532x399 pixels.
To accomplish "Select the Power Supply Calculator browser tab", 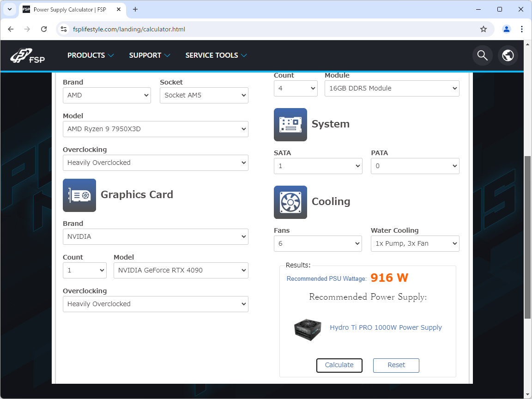I will [x=72, y=10].
